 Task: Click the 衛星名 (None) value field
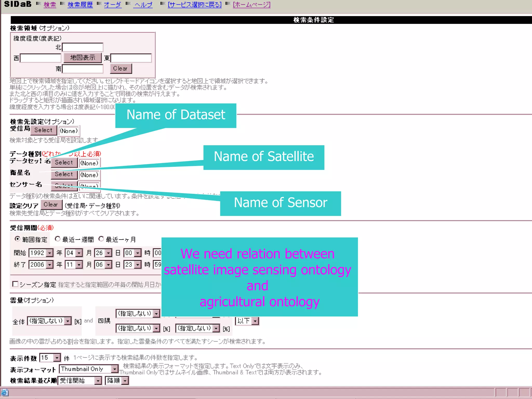[89, 175]
